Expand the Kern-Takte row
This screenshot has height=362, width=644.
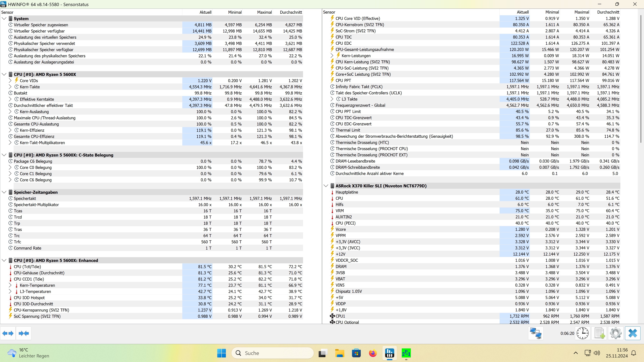(10, 87)
